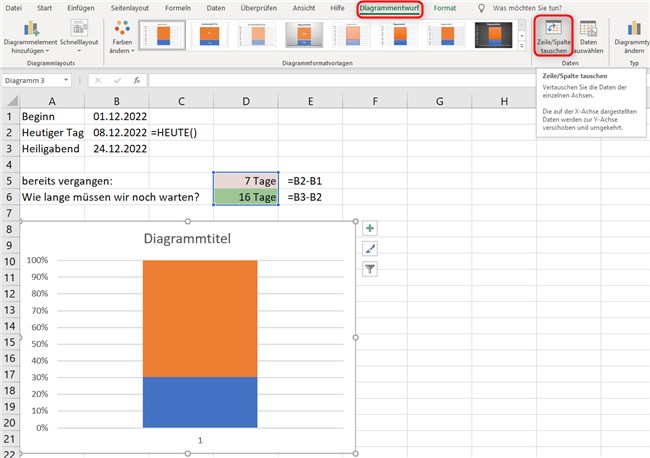Click the 100% axis label
650x458 pixels.
37,260
